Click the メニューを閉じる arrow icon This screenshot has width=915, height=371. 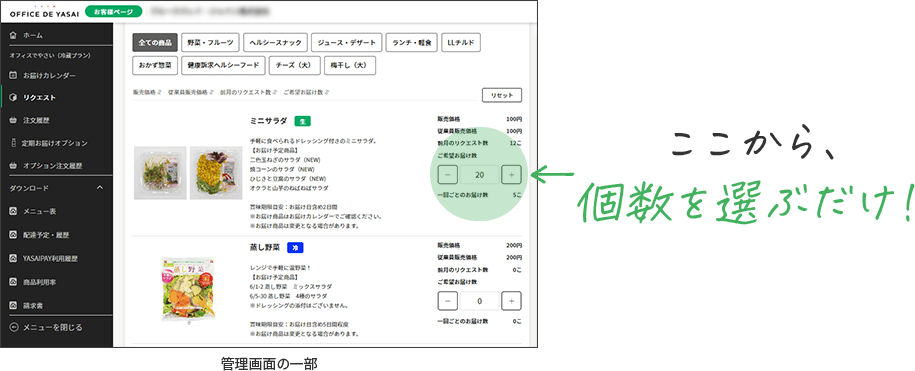coord(13,327)
